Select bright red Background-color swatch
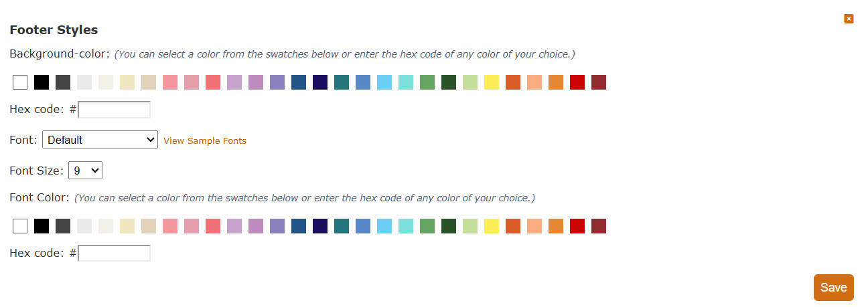This screenshot has width=868, height=307. click(577, 82)
